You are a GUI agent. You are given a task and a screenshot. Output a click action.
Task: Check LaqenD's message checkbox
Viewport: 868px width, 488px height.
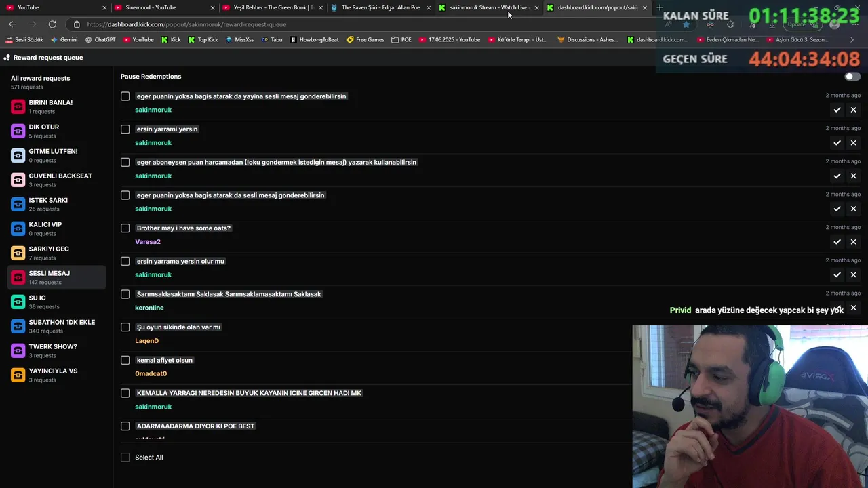point(125,327)
